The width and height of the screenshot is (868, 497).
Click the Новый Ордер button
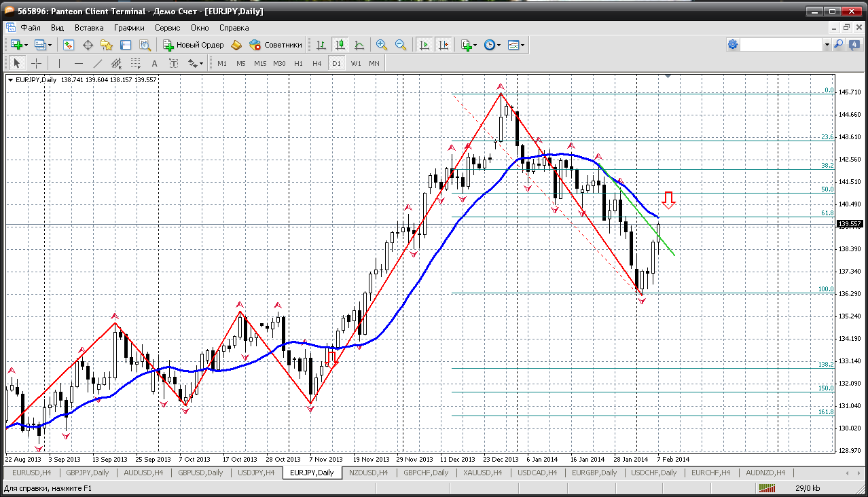coord(194,45)
